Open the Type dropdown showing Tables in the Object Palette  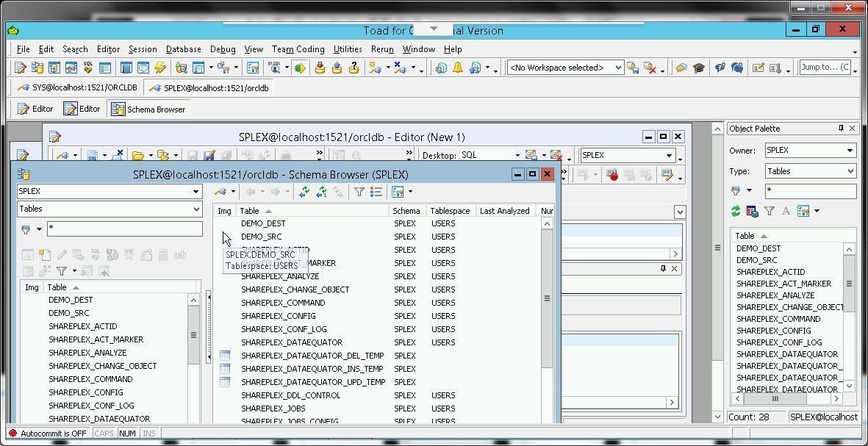click(x=851, y=171)
